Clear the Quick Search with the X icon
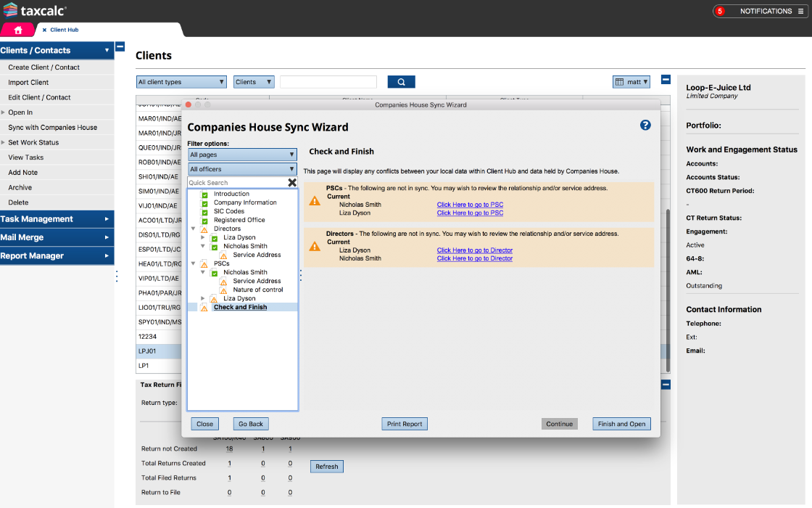Image resolution: width=812 pixels, height=508 pixels. coord(292,182)
